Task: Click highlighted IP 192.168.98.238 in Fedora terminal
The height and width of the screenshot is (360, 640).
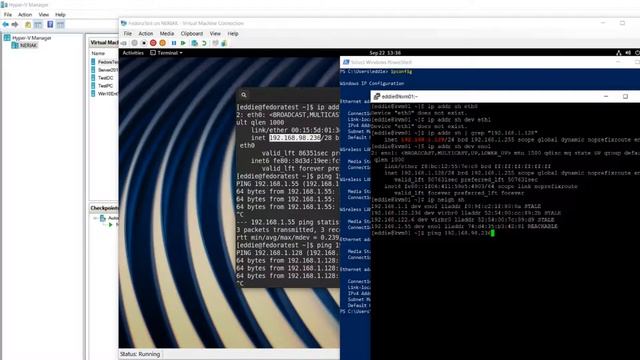Action: 295,138
